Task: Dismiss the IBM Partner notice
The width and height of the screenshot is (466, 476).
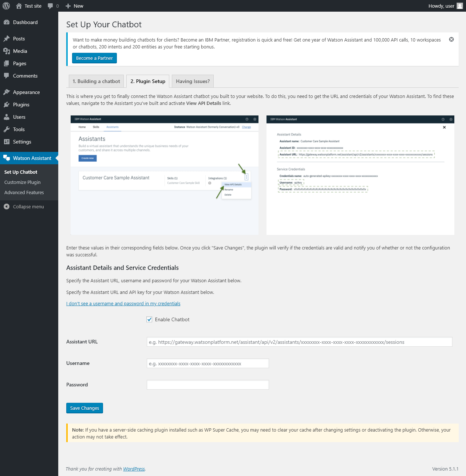Action: [451, 39]
